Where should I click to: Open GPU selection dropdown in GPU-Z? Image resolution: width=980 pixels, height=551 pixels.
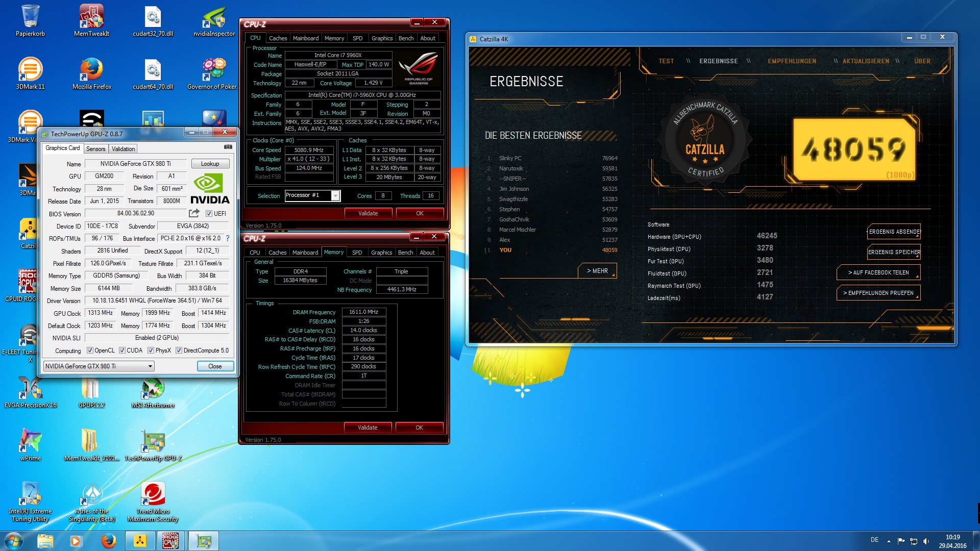(99, 366)
